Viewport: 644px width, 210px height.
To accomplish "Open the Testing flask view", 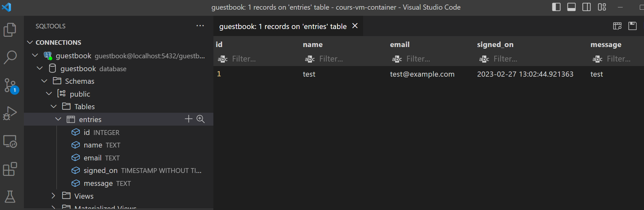I will [x=10, y=196].
